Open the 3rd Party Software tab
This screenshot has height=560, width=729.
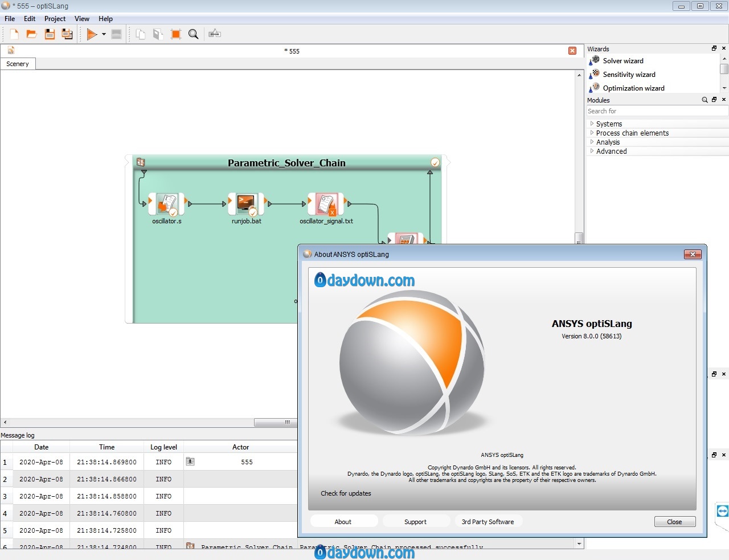488,521
